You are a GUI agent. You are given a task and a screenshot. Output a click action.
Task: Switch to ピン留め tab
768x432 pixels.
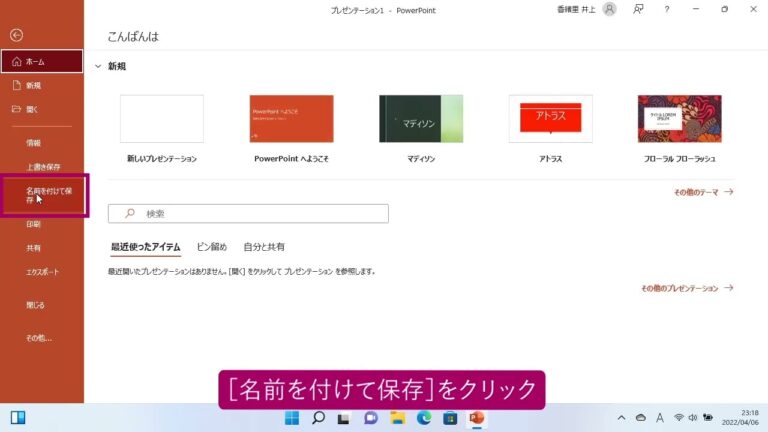coord(212,247)
